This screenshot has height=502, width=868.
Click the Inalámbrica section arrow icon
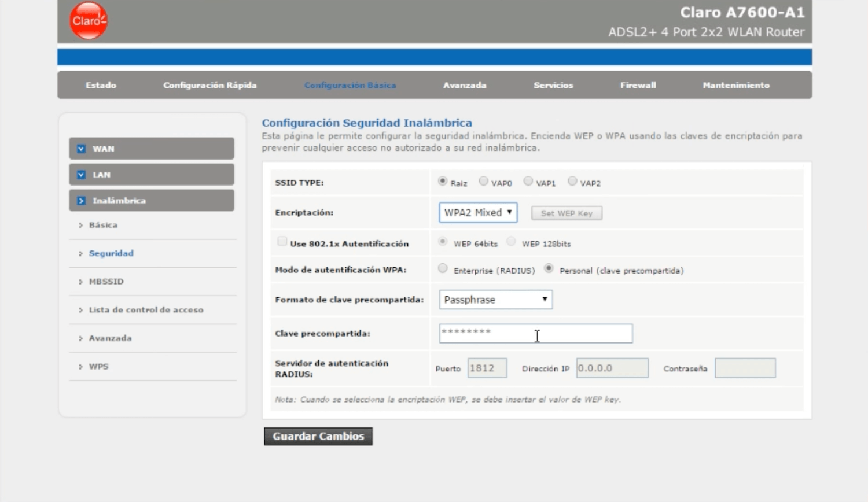pyautogui.click(x=82, y=201)
